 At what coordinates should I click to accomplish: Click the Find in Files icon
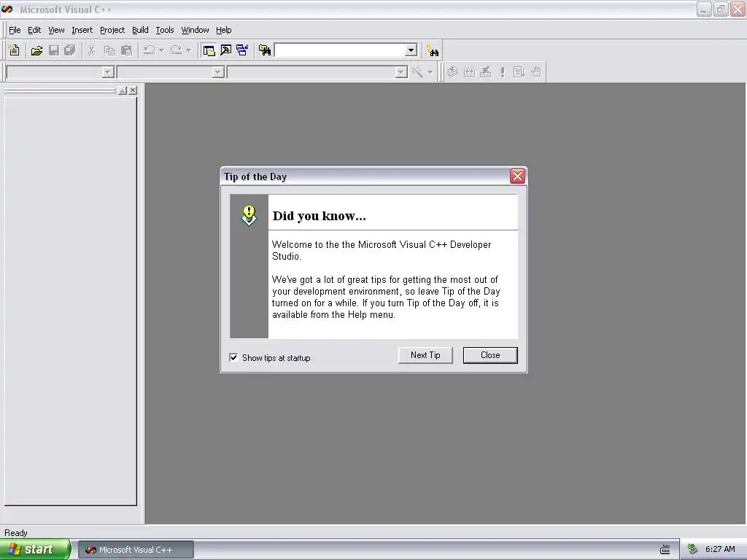(x=265, y=50)
